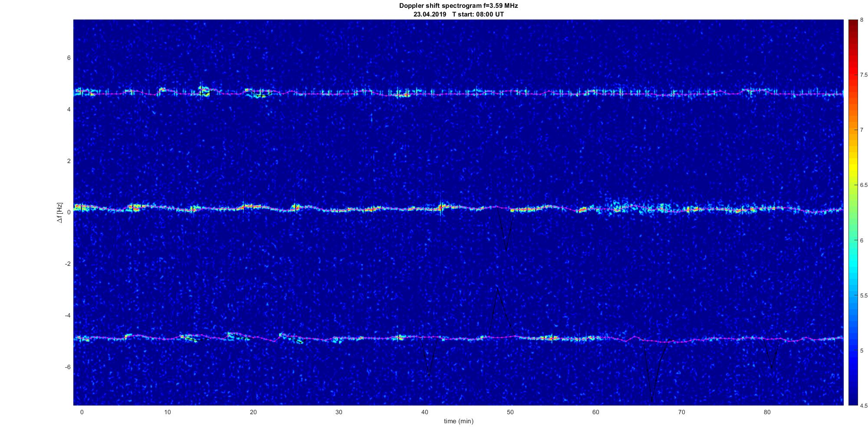Select the y-axis tick label 6
Viewport: 868px width, 435px height.
pos(69,58)
